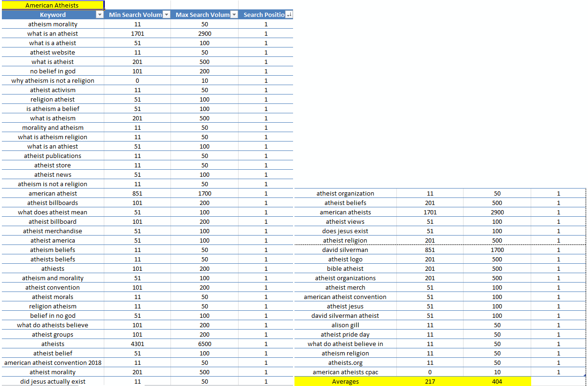The image size is (588, 386).
Task: Select the 'what does atheist mean' cell
Action: (x=53, y=212)
